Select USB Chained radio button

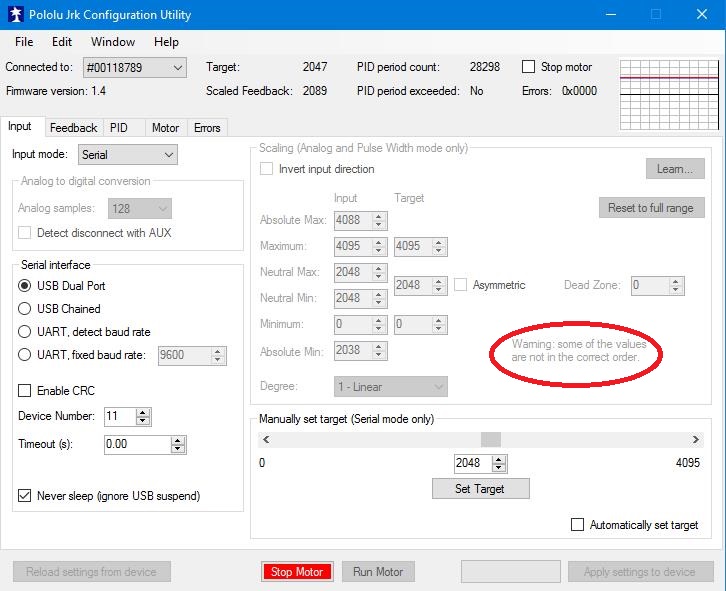coord(25,308)
